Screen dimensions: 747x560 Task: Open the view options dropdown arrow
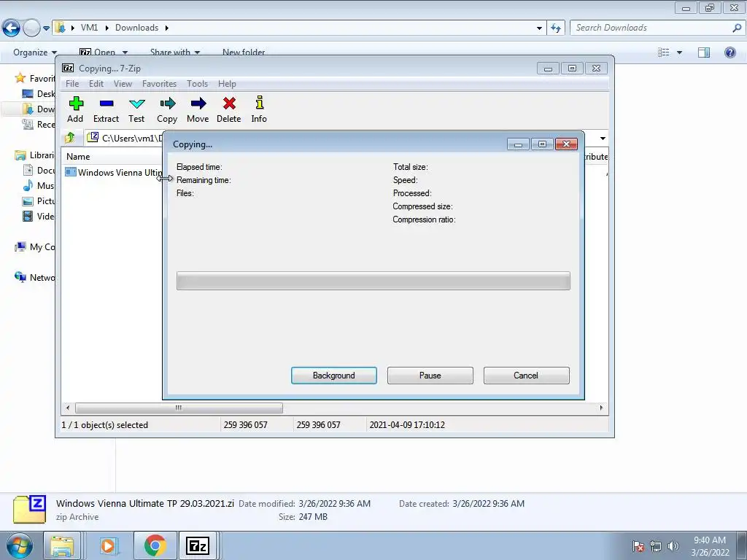[x=679, y=52]
